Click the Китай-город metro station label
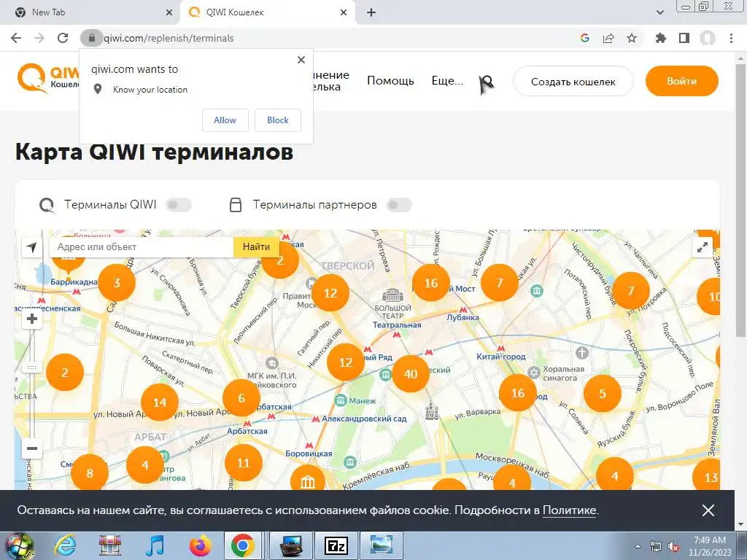747x560 pixels. pos(501,357)
